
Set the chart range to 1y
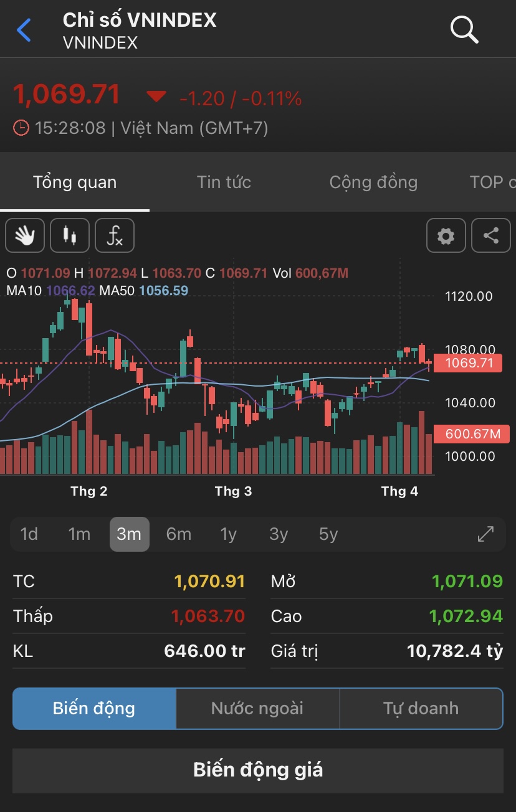point(229,534)
